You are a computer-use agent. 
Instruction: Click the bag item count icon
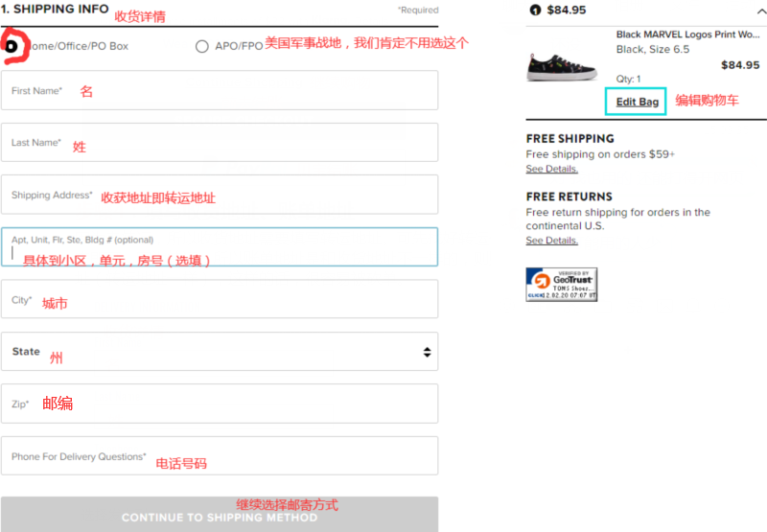coord(536,11)
